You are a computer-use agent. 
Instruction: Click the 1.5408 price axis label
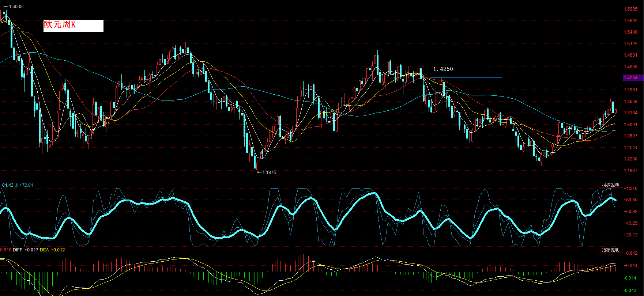point(630,32)
